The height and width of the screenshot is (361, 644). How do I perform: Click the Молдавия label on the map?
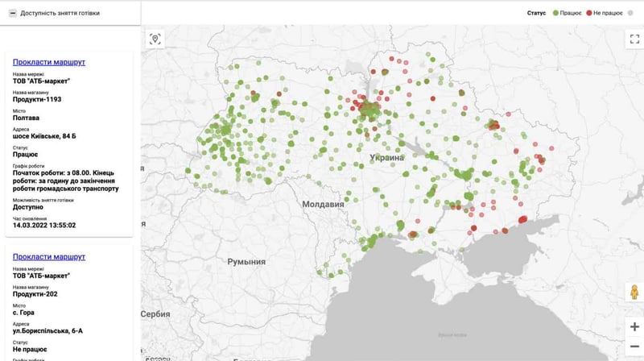tap(323, 205)
